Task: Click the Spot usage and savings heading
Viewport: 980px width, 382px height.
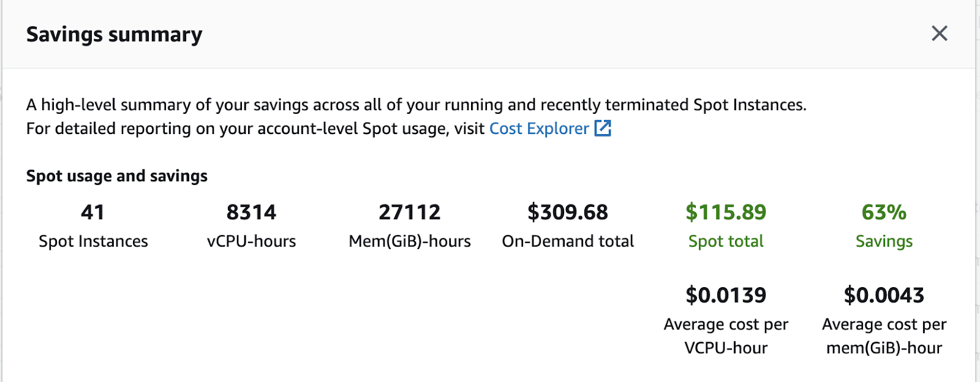Action: [x=117, y=176]
